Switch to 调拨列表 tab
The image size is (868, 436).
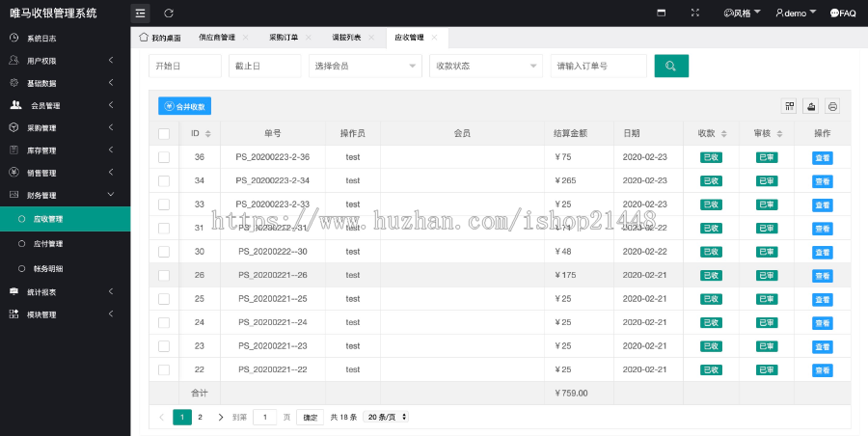coord(346,38)
